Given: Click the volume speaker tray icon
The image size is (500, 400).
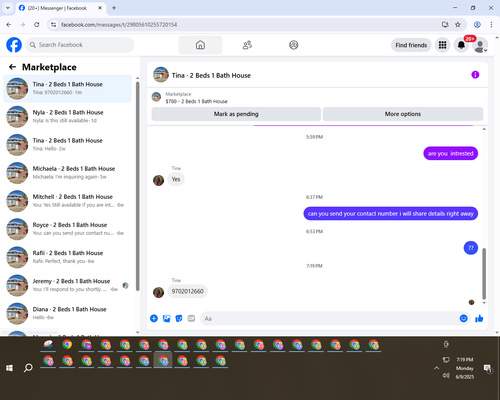Looking at the screenshot, I should click(x=446, y=376).
